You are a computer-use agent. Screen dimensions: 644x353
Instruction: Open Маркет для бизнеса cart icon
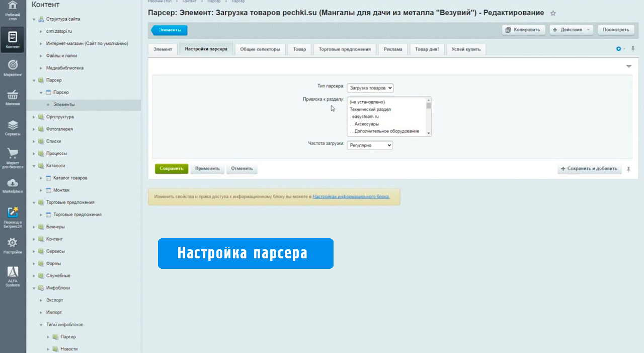(x=13, y=153)
